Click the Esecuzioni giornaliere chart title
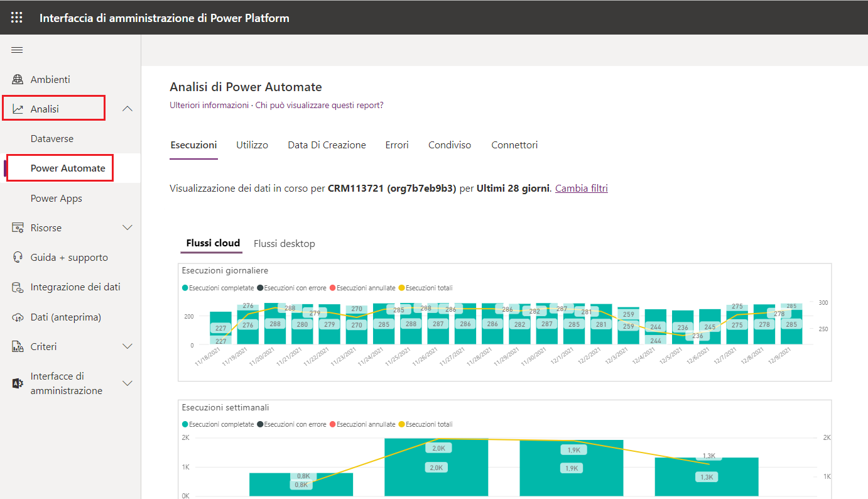The width and height of the screenshot is (868, 499). pyautogui.click(x=225, y=271)
